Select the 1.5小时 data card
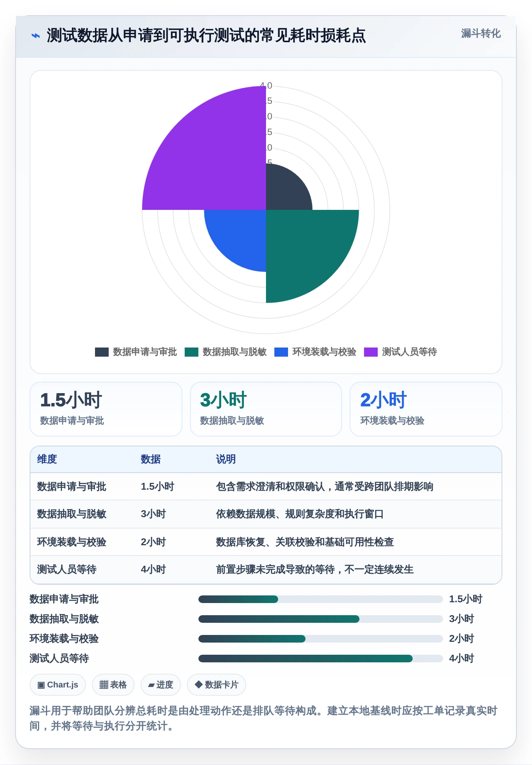Image resolution: width=532 pixels, height=765 pixels. [106, 409]
